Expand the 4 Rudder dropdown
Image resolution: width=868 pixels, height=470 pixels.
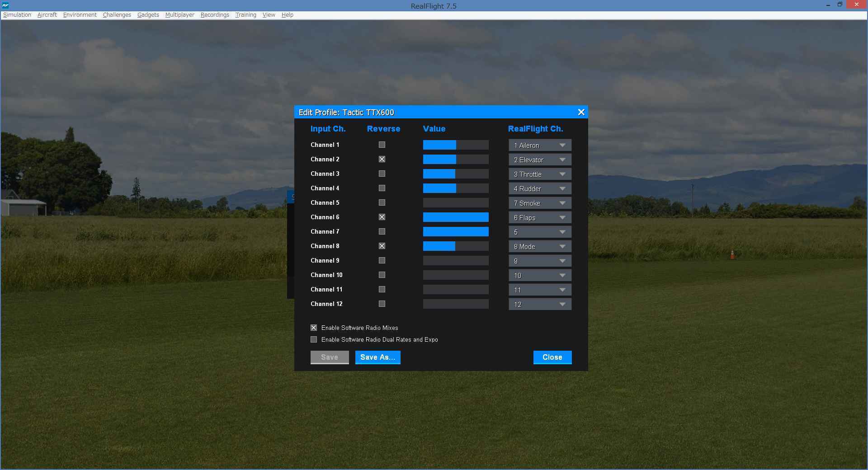click(540, 188)
